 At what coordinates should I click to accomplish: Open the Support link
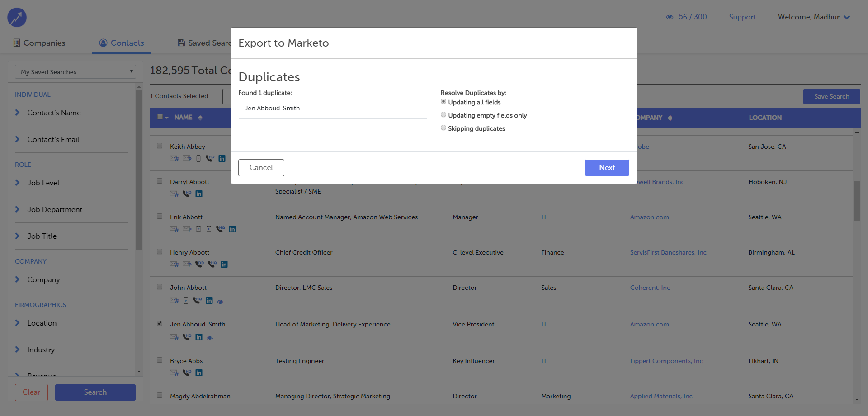[x=742, y=17]
